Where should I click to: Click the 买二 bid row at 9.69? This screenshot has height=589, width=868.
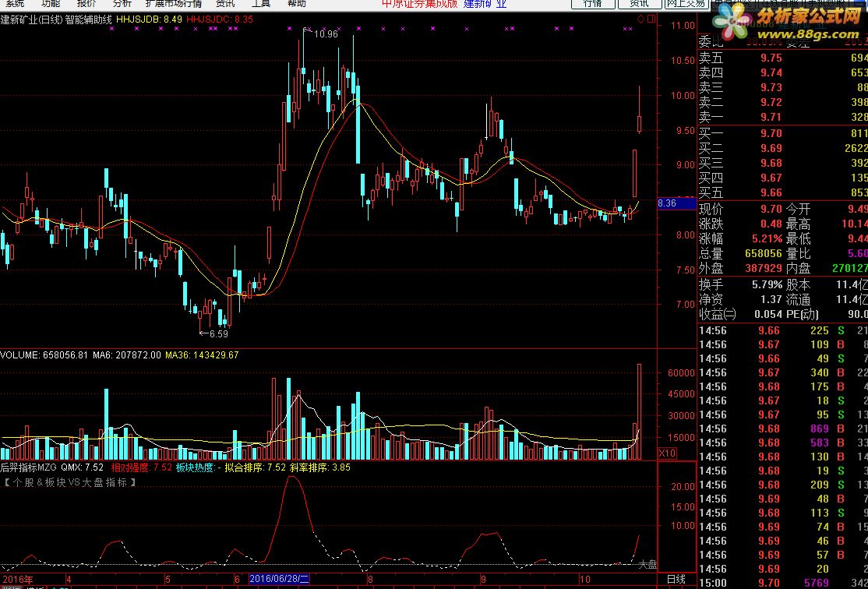pos(783,148)
